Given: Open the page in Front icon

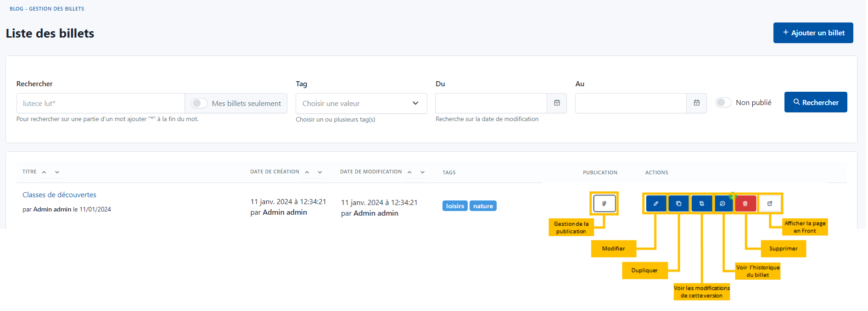Looking at the screenshot, I should [x=770, y=204].
